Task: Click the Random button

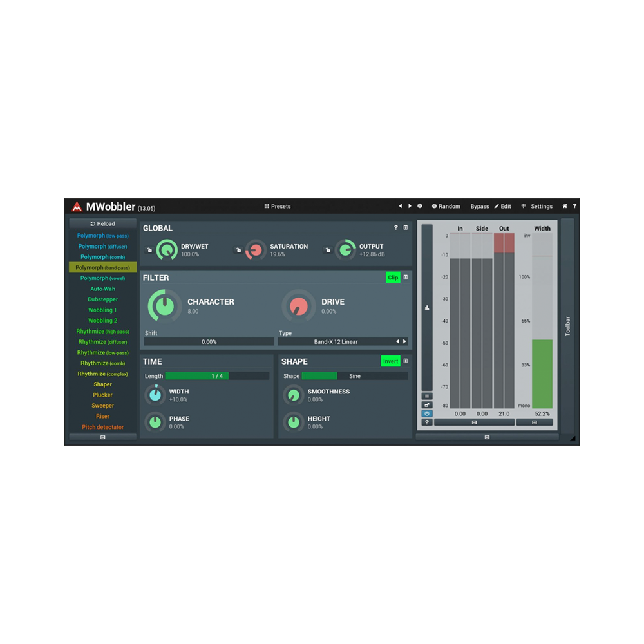Action: coord(446,207)
